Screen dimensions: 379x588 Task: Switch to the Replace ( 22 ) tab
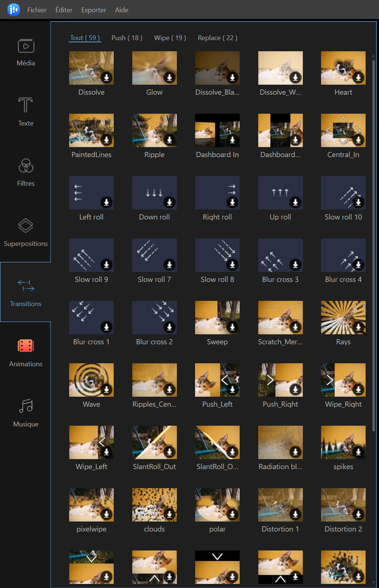click(217, 38)
